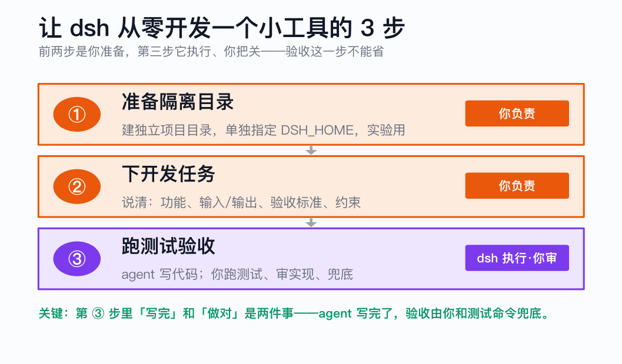Click the 说清：功能、输入/输出 description line
The height and width of the screenshot is (364, 622).
click(x=241, y=202)
